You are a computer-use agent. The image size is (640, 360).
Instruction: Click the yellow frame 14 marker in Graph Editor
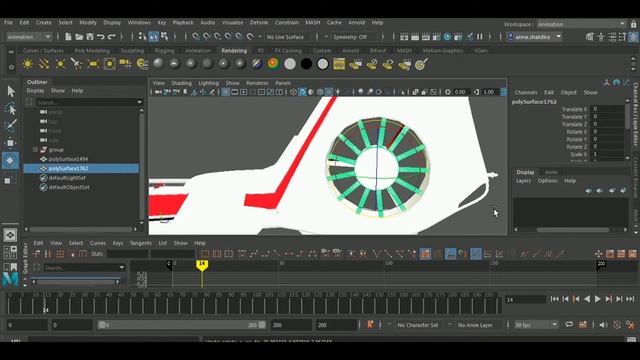pos(202,265)
